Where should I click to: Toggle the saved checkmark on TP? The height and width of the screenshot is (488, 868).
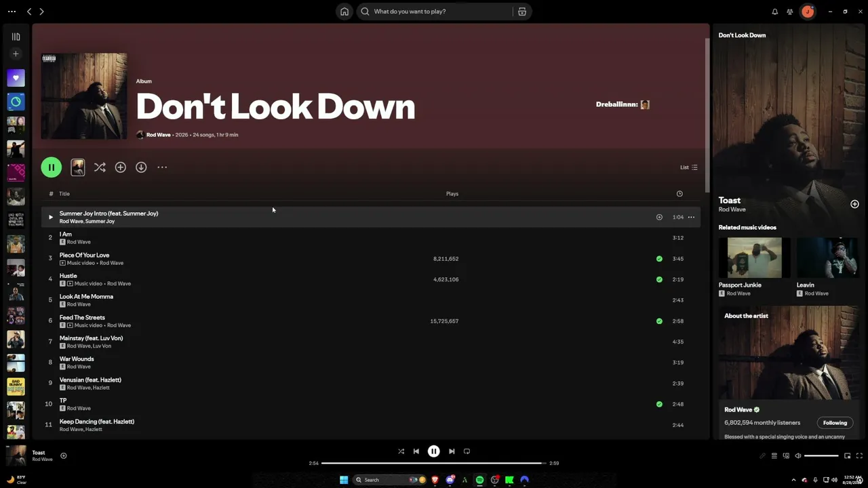(x=659, y=404)
